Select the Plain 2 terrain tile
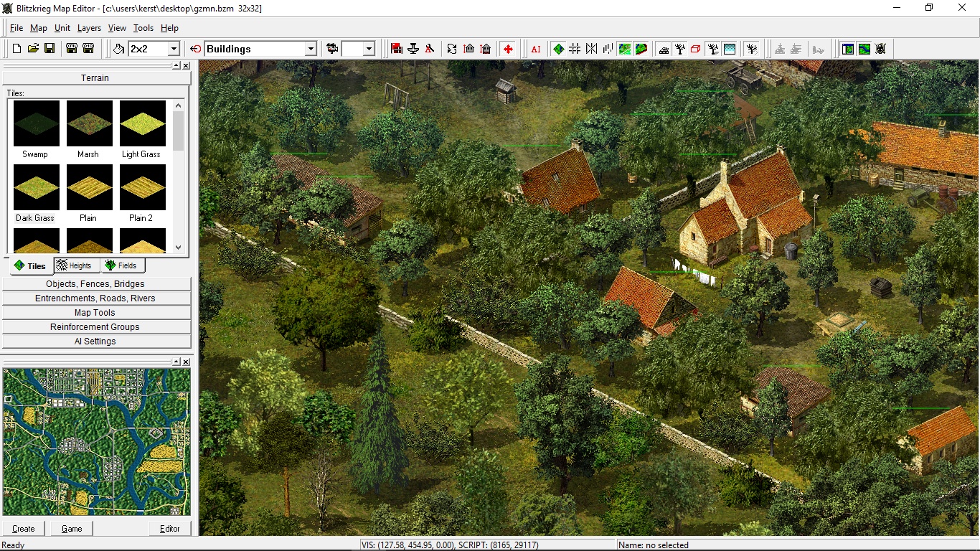 (142, 193)
